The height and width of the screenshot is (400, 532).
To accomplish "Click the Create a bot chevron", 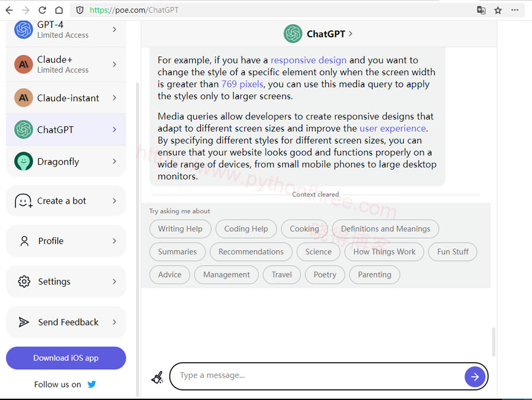I will click(x=114, y=201).
